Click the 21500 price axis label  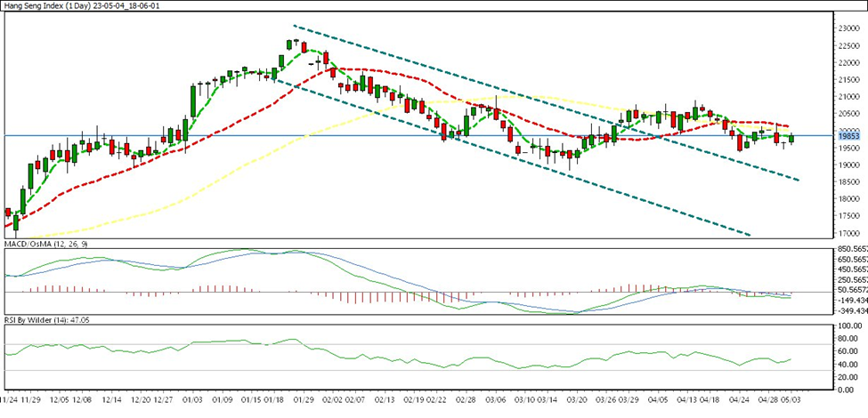tap(849, 80)
